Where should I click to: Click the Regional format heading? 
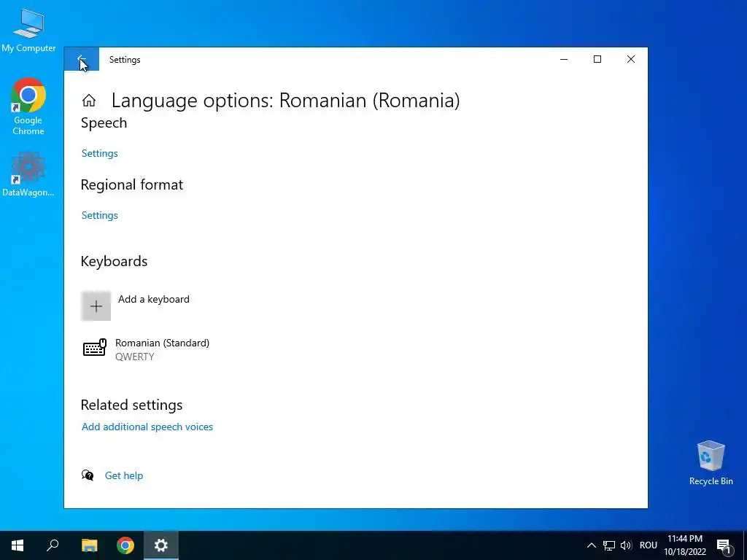[132, 184]
